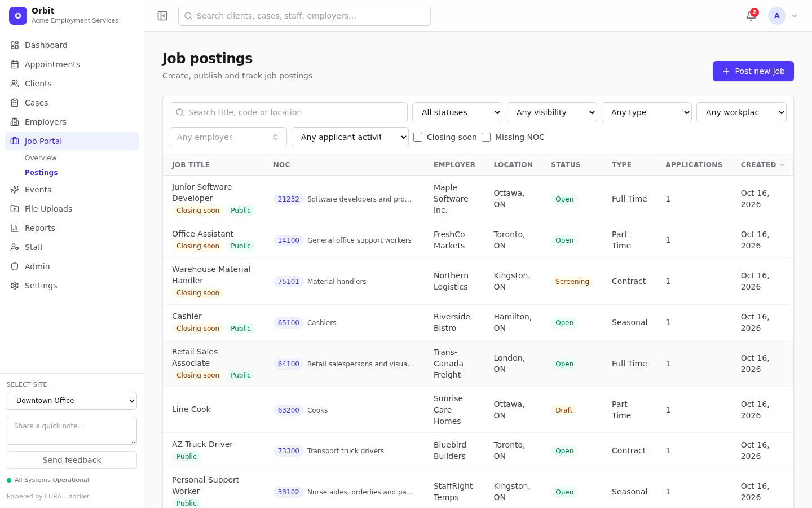Click the Draft status badge
812x508 pixels.
pos(564,410)
